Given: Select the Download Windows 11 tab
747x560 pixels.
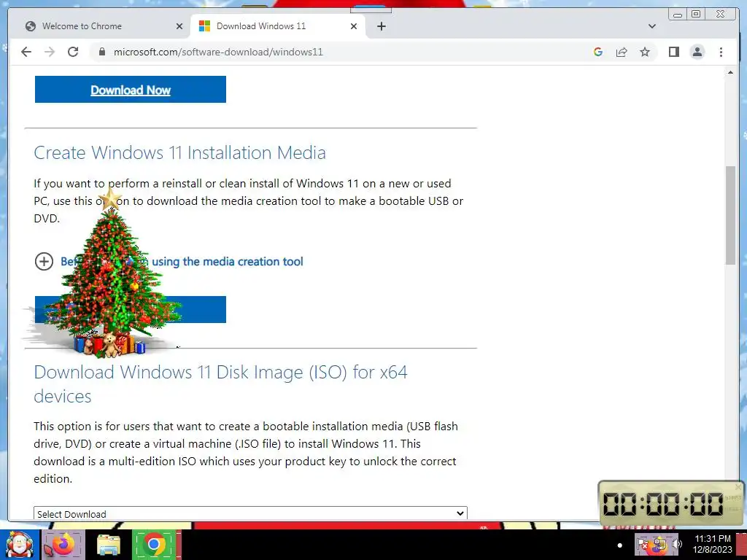Looking at the screenshot, I should point(278,26).
